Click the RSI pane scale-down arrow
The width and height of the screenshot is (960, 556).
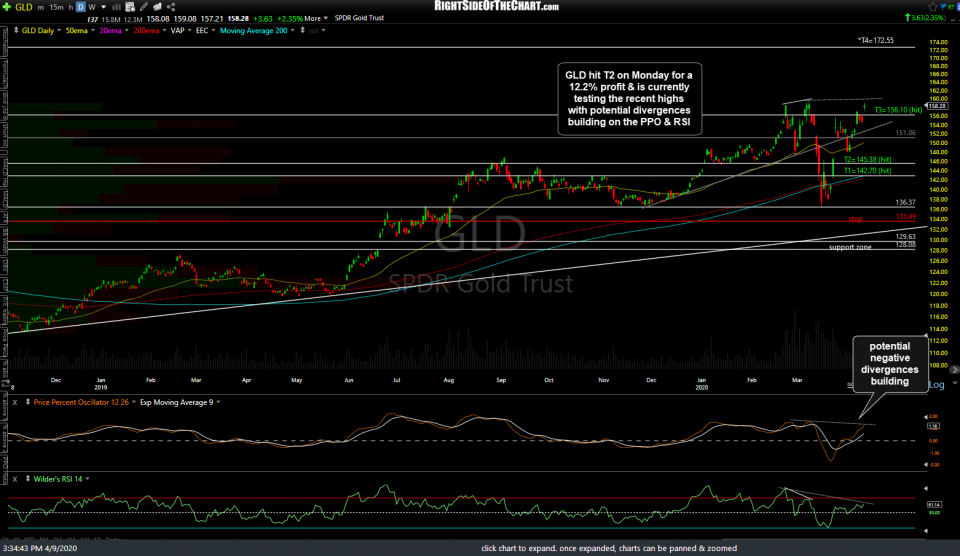[x=926, y=531]
